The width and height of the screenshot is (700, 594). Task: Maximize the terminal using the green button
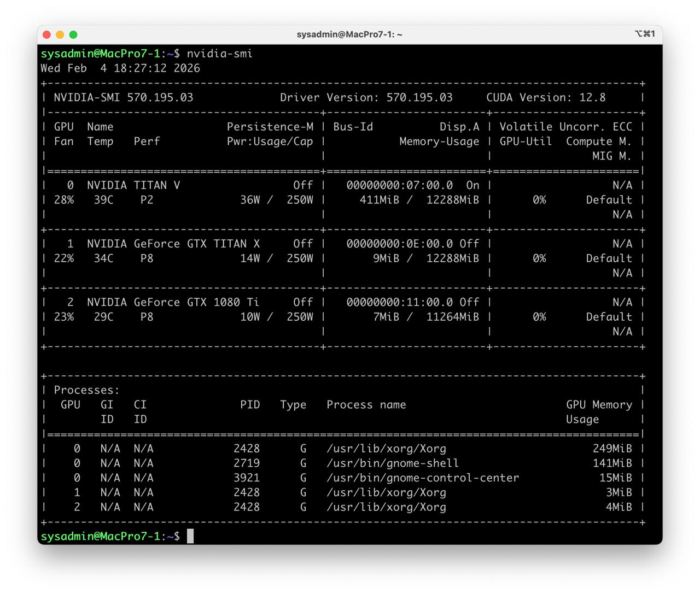tap(73, 34)
